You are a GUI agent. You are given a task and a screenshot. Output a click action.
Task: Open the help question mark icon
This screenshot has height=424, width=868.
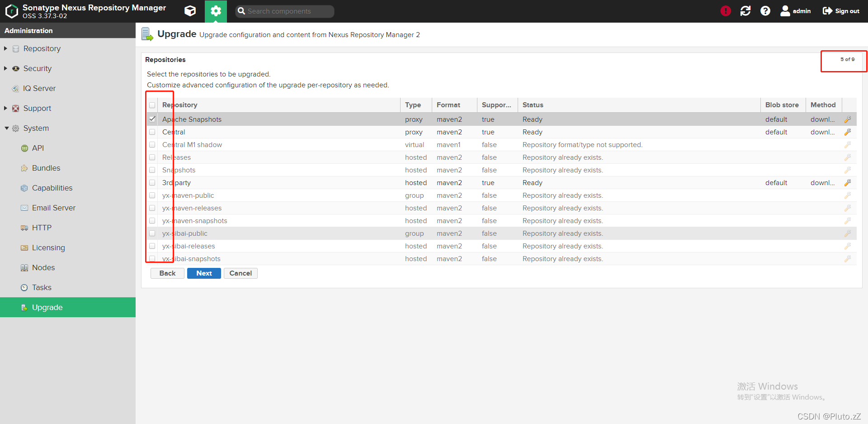click(765, 11)
